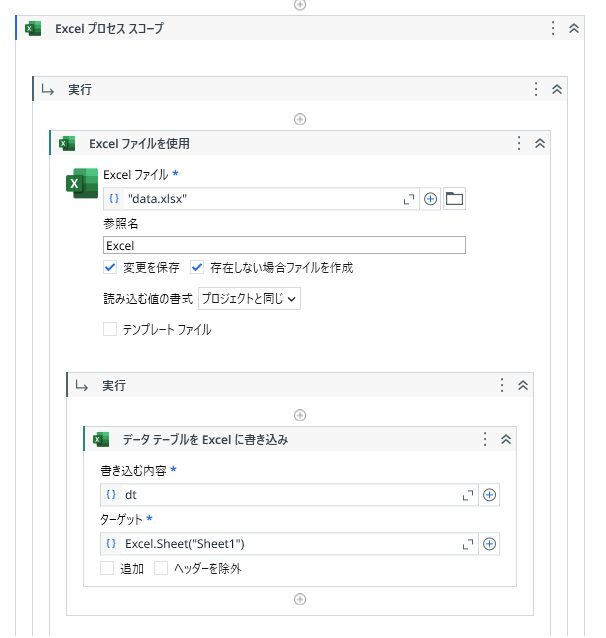Open the 読み込む値の書式 dropdown
This screenshot has height=638, width=606.
[x=249, y=299]
